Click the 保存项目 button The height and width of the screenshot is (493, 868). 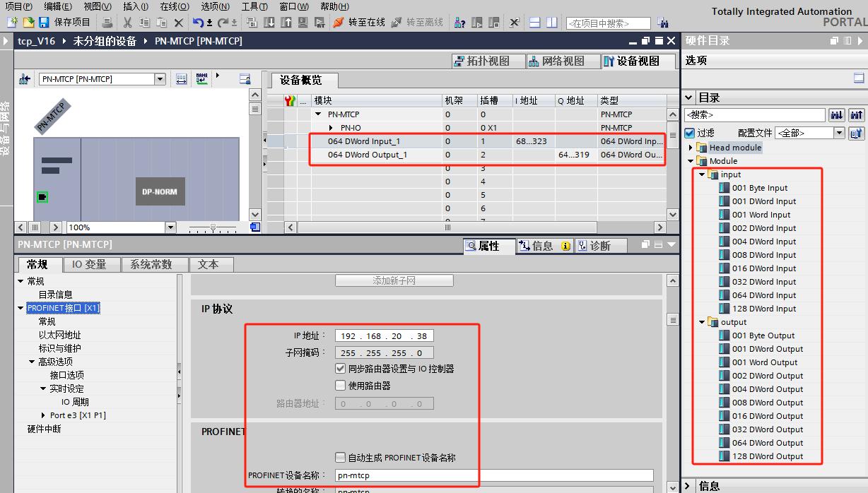[65, 23]
